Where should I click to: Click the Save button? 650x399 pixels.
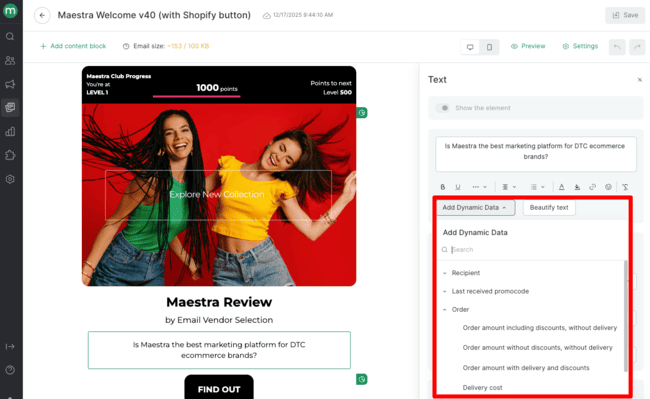pos(625,15)
